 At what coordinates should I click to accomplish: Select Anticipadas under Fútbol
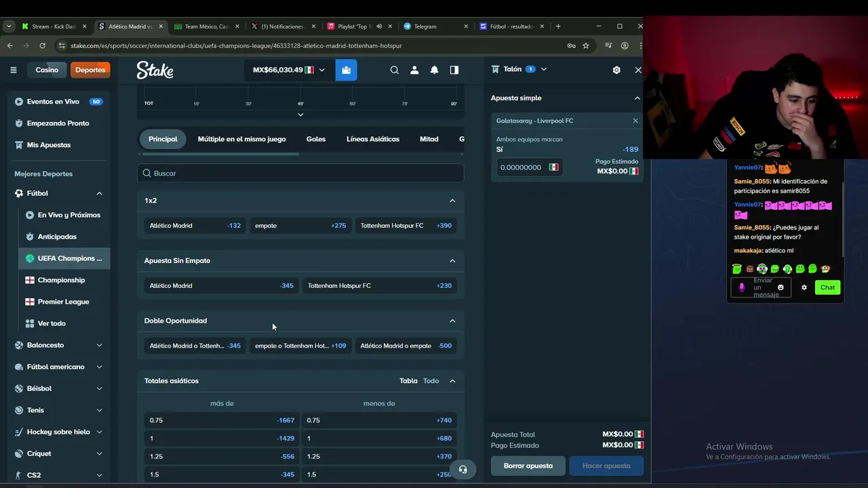point(64,237)
